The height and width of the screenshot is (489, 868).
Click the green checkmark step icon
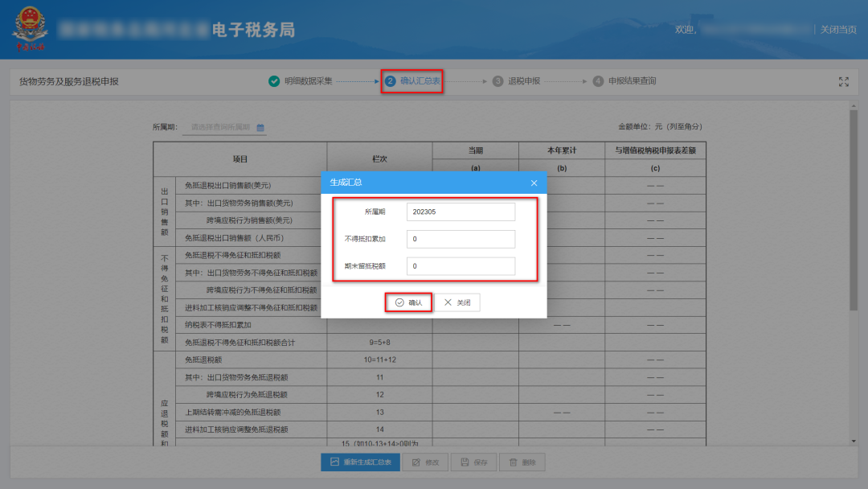273,81
